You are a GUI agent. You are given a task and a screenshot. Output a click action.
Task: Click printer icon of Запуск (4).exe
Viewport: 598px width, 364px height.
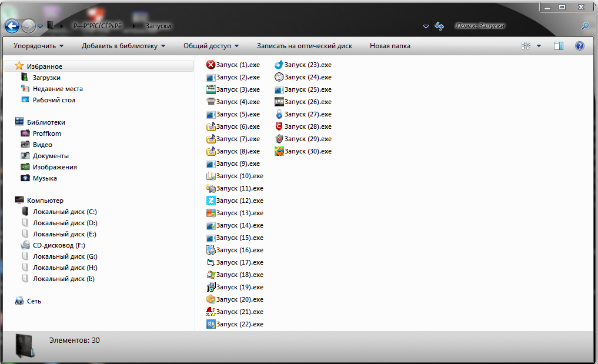[x=211, y=102]
